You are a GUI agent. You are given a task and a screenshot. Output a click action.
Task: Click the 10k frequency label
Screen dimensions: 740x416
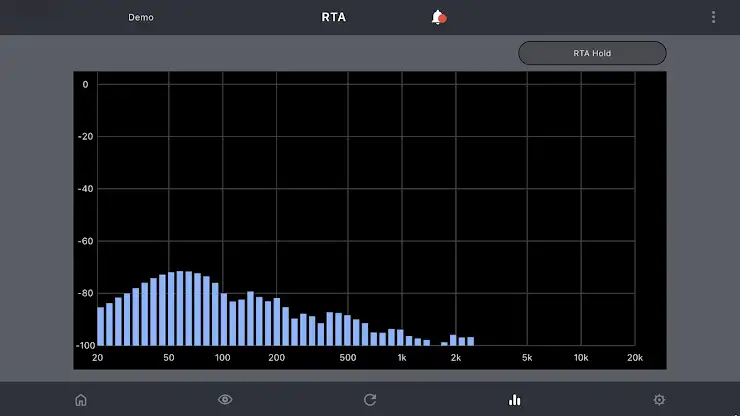pyautogui.click(x=581, y=358)
